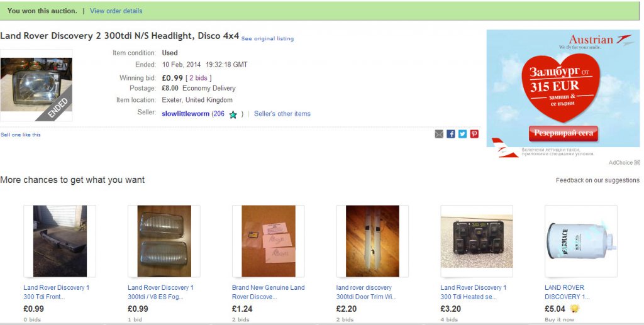Click the seller's teal feedback star icon
The image size is (644, 325).
click(x=233, y=114)
